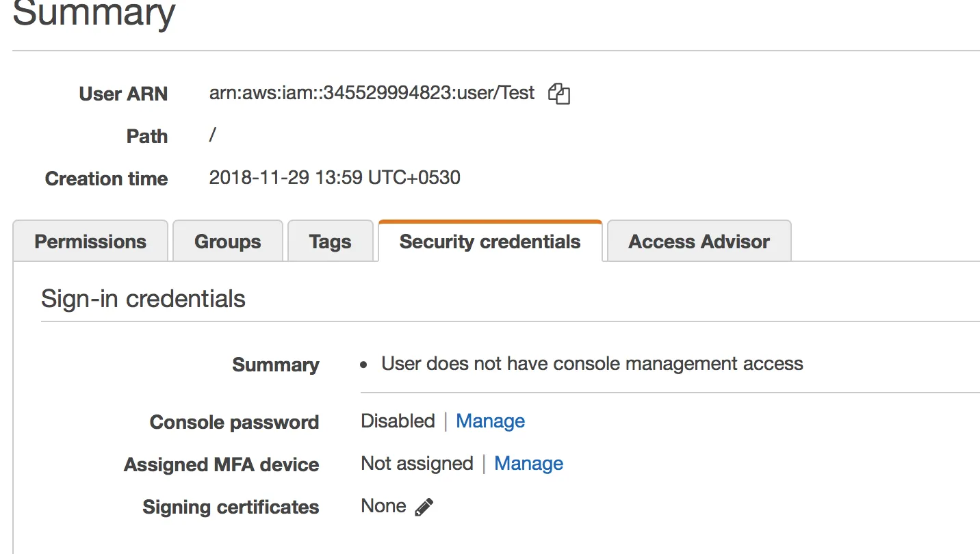This screenshot has height=554, width=980.
Task: Click the Summary page heading
Action: pyautogui.click(x=94, y=14)
